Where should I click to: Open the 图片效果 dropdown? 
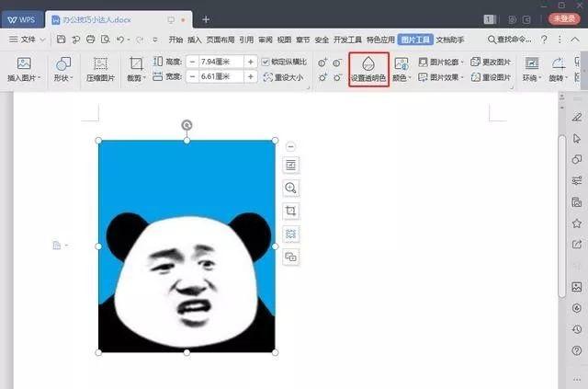click(x=442, y=77)
